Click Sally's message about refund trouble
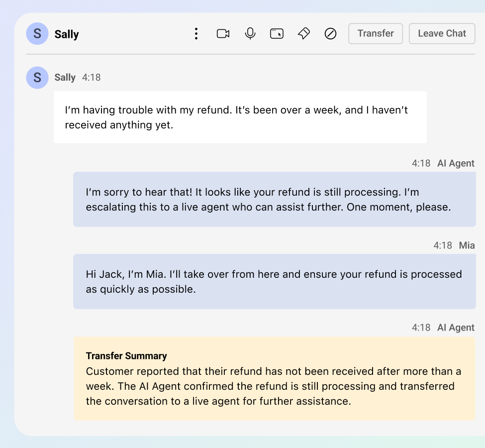Viewport: 485px width, 448px height. (240, 117)
